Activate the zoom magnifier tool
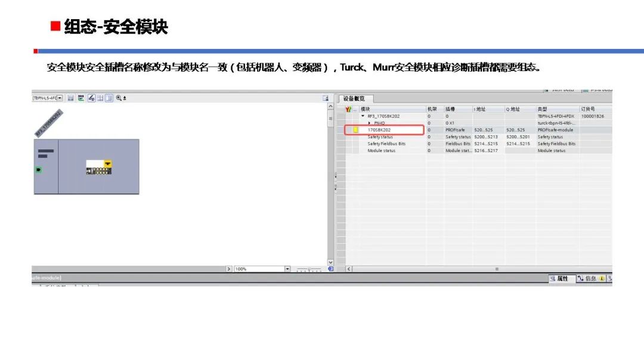 [x=119, y=99]
